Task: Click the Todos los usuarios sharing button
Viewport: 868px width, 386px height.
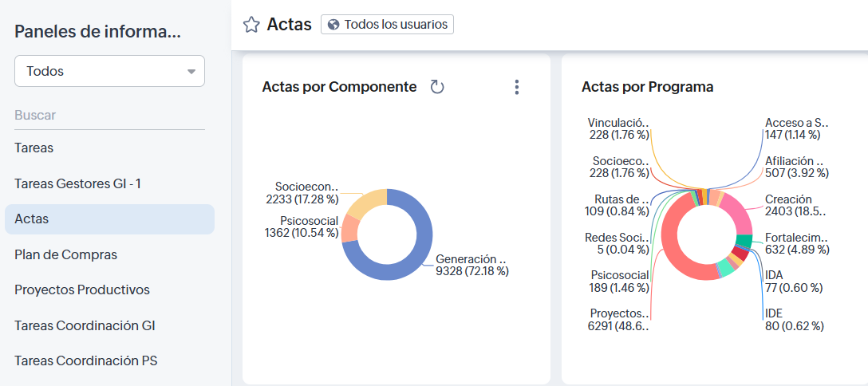Action: point(388,25)
